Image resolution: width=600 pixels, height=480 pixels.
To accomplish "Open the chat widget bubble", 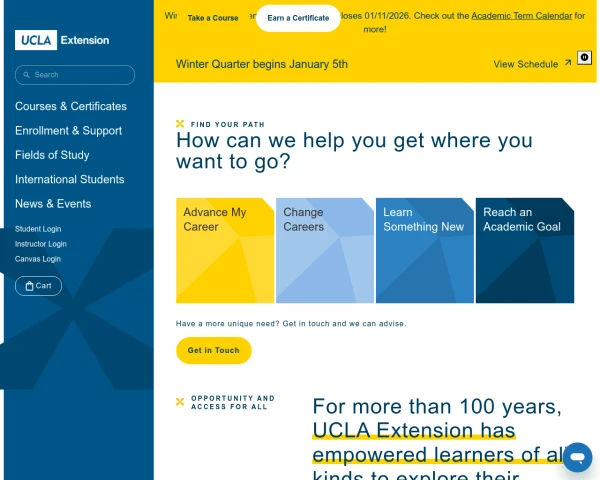I will pos(577,457).
